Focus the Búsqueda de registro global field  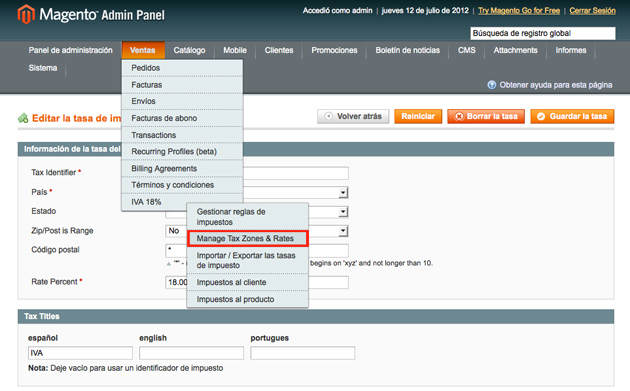[543, 33]
